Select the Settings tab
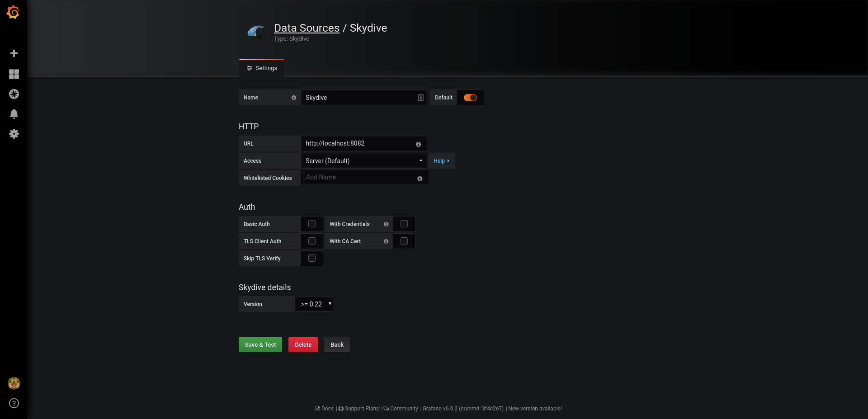The height and width of the screenshot is (419, 868). click(262, 68)
